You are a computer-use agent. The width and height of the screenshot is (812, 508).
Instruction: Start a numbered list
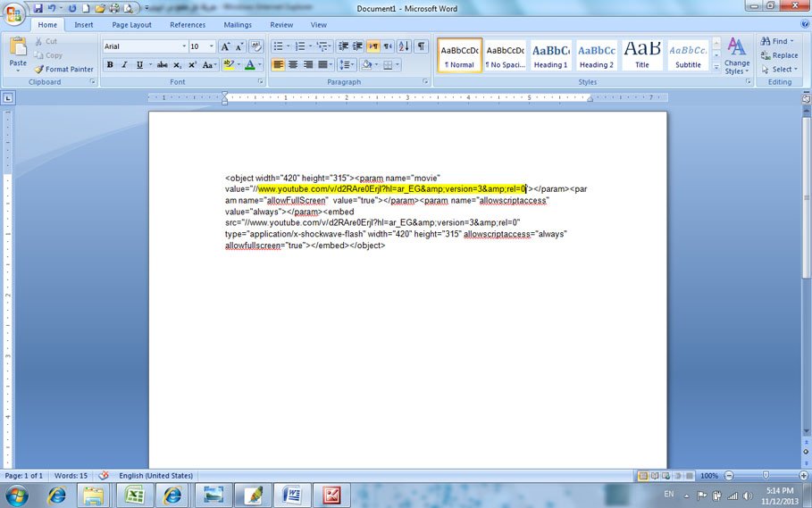coord(300,46)
